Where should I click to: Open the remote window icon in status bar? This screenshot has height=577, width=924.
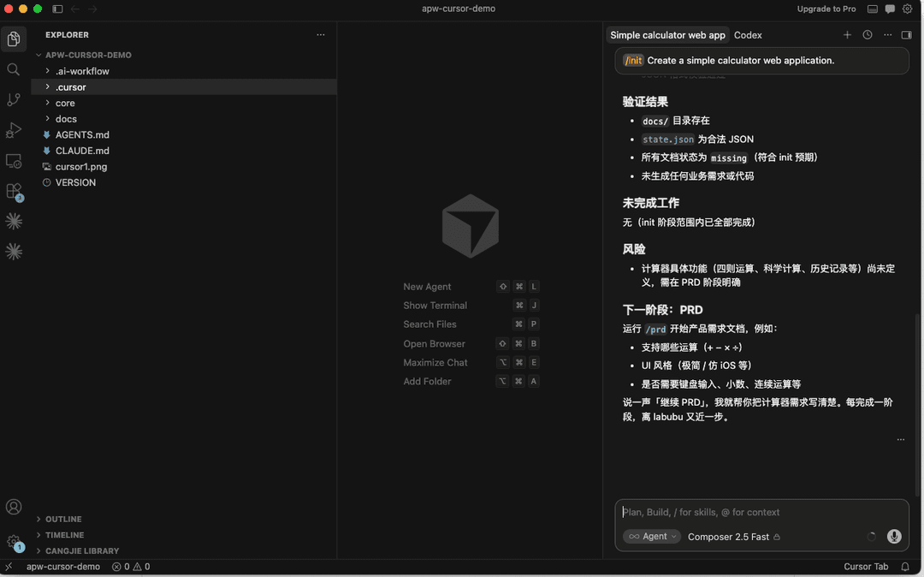(x=9, y=567)
